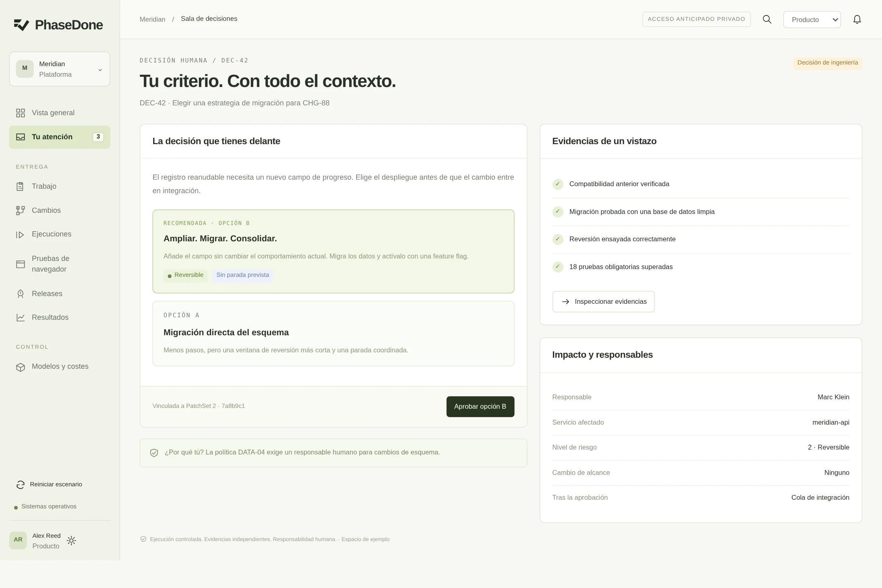The height and width of the screenshot is (588, 882).
Task: Click the Decisión de ingeniería label
Action: [x=828, y=63]
